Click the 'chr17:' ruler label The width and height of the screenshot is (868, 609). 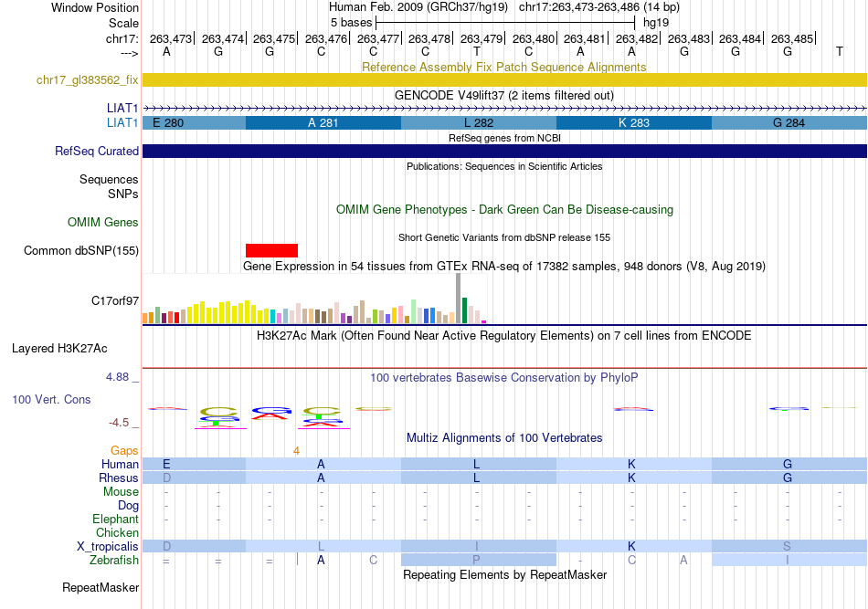(122, 38)
